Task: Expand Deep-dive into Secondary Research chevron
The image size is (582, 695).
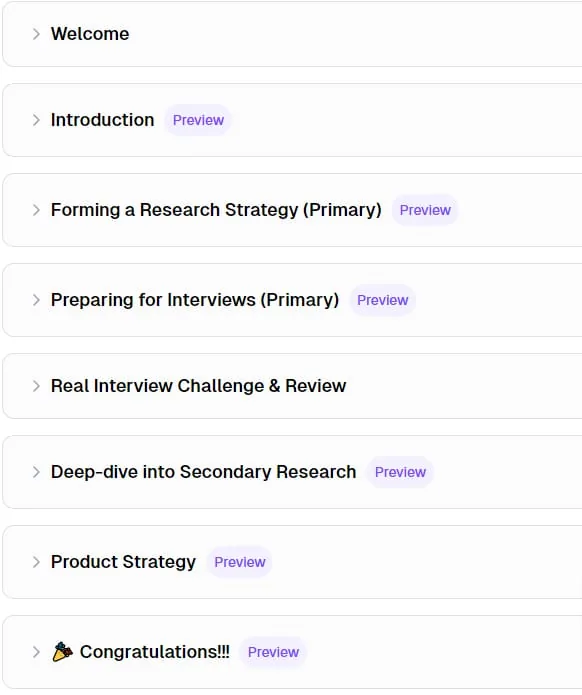Action: (36, 472)
